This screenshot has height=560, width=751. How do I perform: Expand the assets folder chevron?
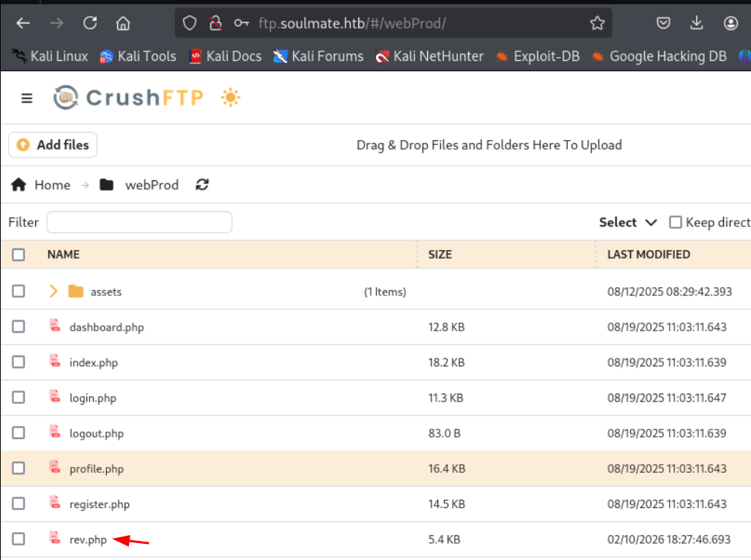coord(52,291)
